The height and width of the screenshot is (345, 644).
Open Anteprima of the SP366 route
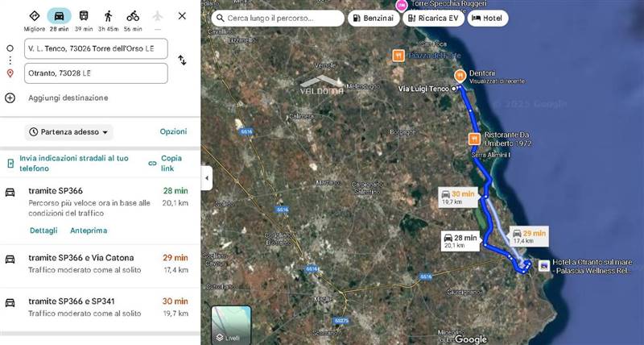click(89, 231)
